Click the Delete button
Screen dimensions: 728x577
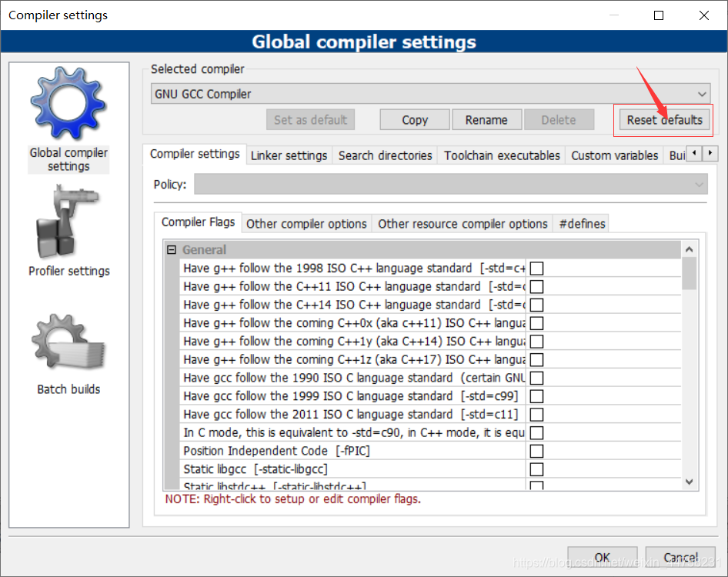coord(559,120)
